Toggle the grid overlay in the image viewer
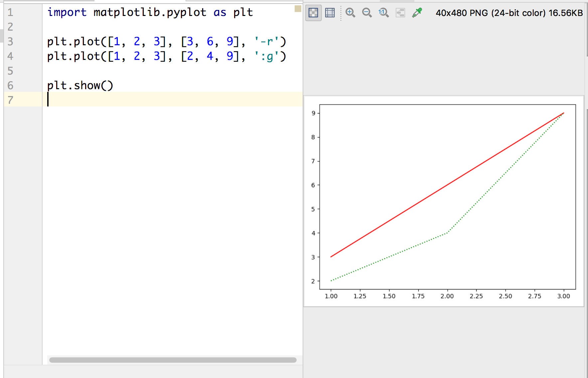Viewport: 588px width, 378px height. coord(330,13)
